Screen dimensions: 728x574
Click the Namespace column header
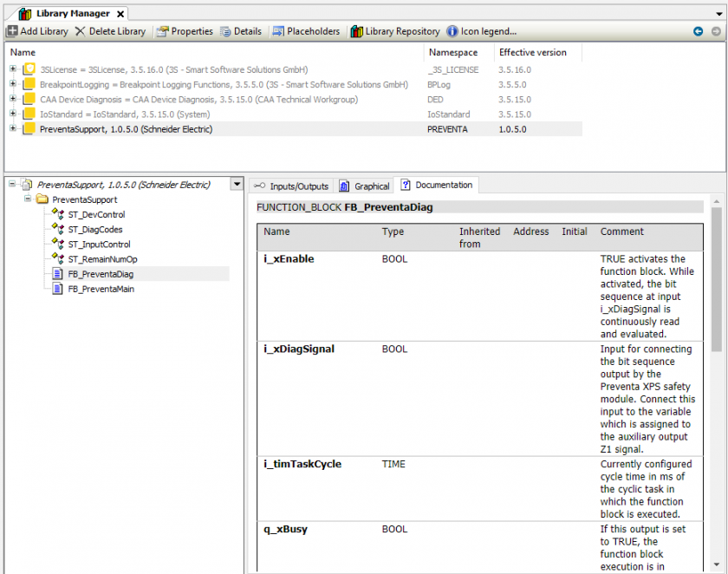tap(453, 53)
